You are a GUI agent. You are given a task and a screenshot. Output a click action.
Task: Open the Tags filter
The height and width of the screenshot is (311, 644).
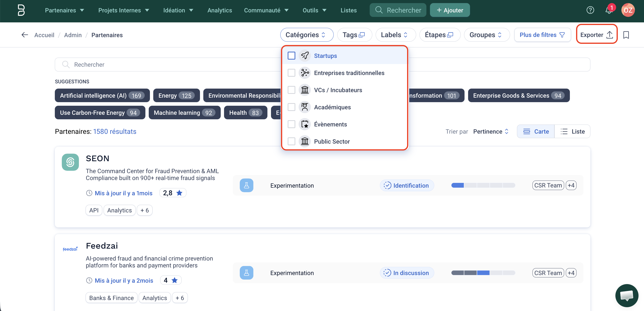pos(354,35)
